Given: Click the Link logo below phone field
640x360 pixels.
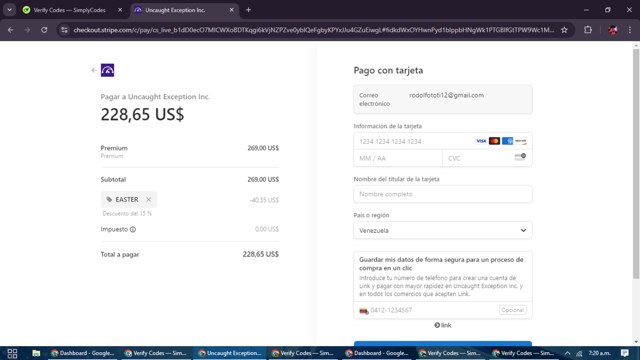Looking at the screenshot, I should tap(443, 325).
